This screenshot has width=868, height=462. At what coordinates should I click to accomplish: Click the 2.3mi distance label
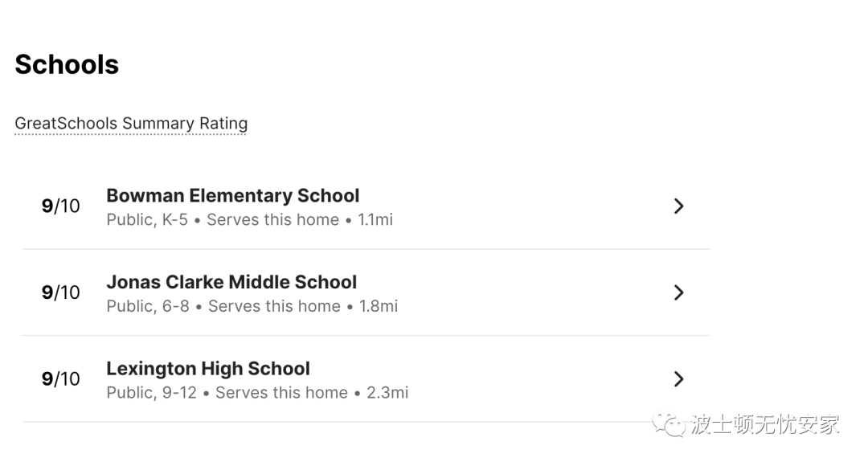(x=387, y=393)
